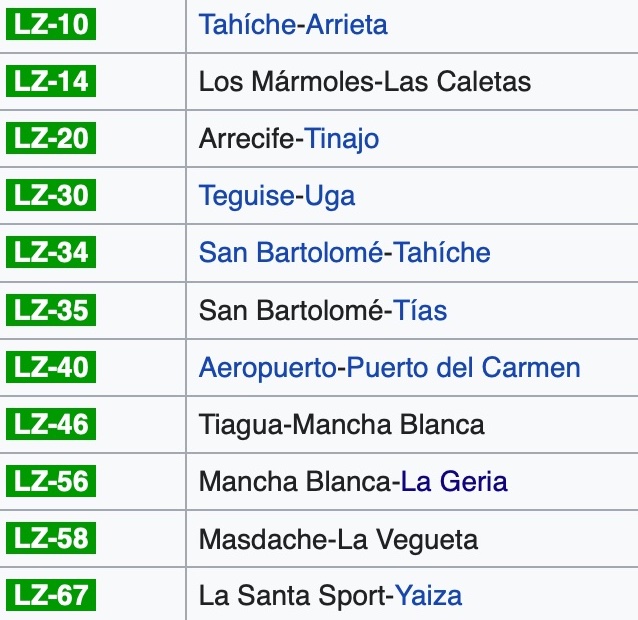Open the Aeropuerto link
638x620 pixels.
268,368
